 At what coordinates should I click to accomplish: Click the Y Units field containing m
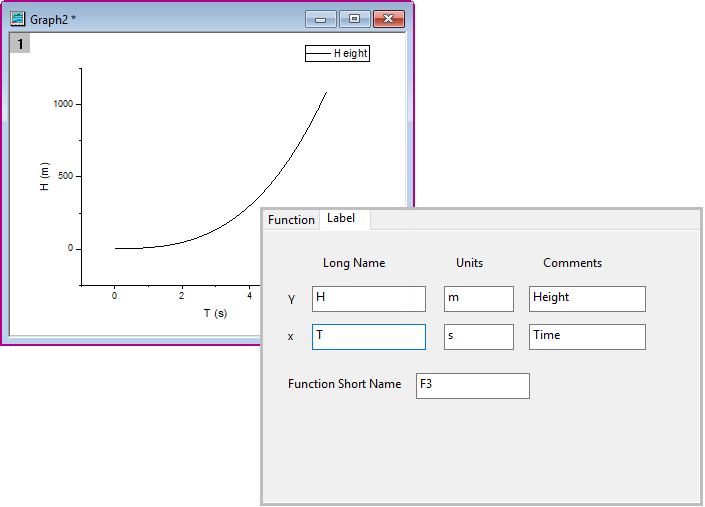point(478,299)
